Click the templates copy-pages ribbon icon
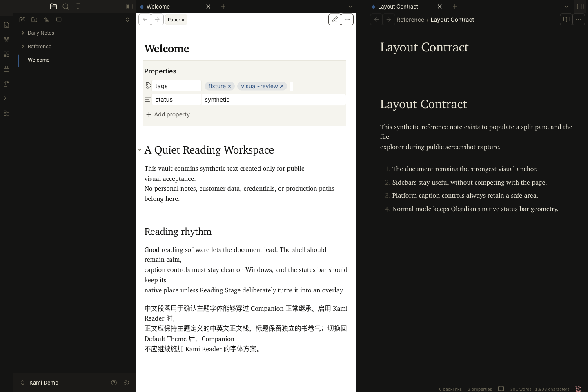The image size is (588, 392). 7,84
